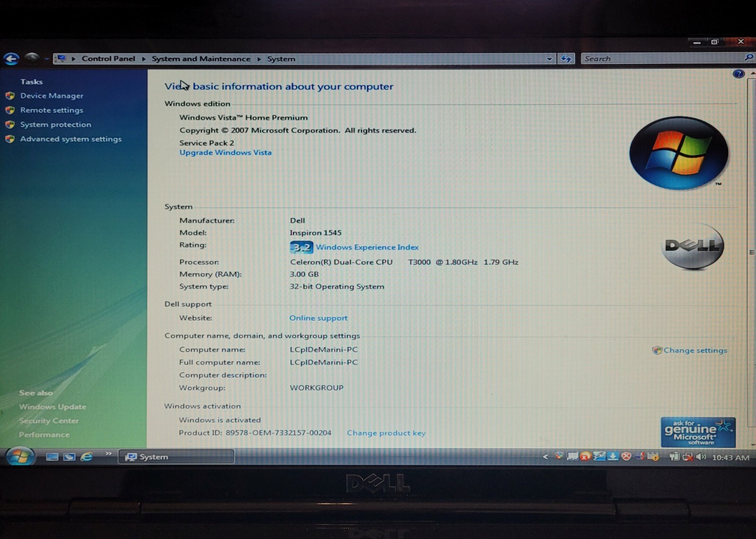The image size is (756, 539).
Task: Open Dell Online support link
Action: click(x=318, y=318)
